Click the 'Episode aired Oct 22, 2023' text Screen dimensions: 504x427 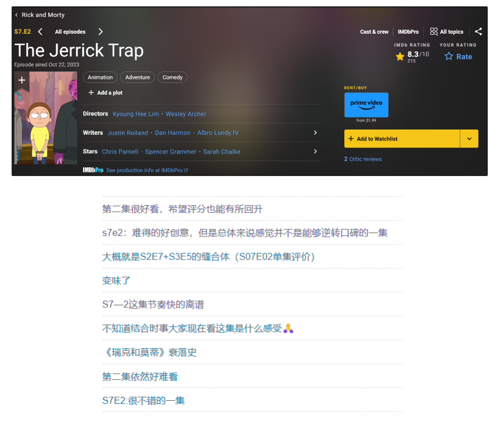tap(46, 64)
